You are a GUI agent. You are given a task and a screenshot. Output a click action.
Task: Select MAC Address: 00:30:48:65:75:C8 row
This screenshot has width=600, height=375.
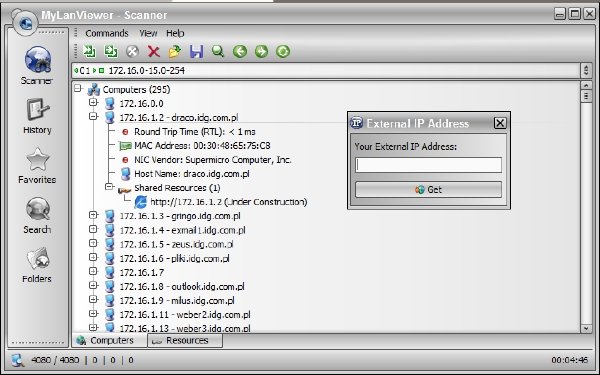pos(202,146)
